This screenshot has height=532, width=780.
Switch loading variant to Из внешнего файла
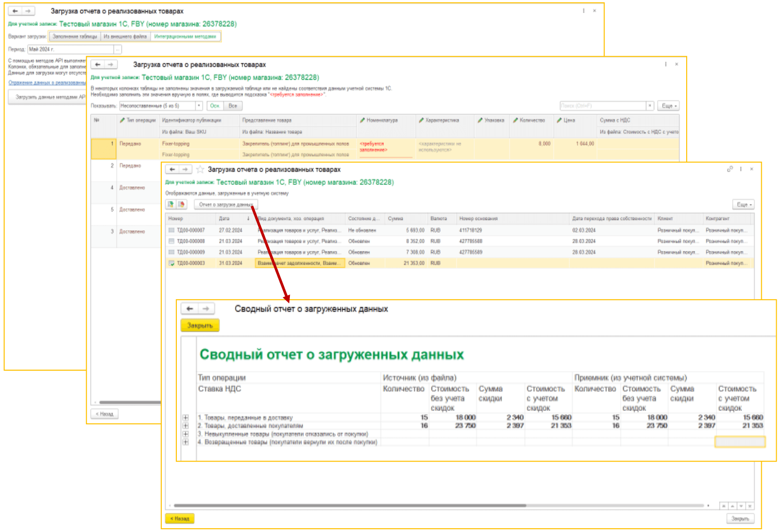125,37
